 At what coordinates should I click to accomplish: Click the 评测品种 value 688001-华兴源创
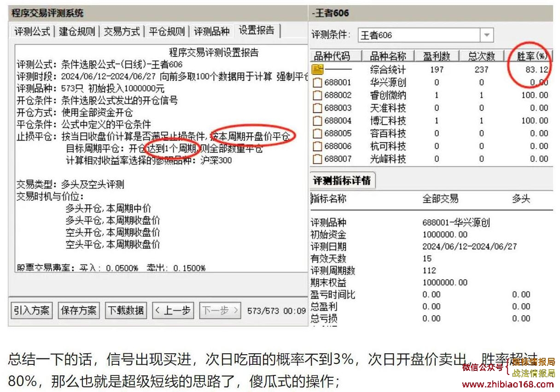click(456, 223)
